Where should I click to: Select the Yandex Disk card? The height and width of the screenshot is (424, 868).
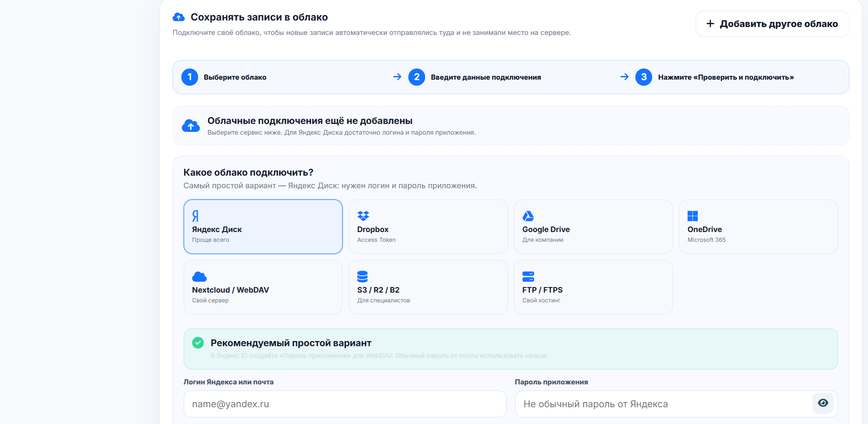coord(263,226)
